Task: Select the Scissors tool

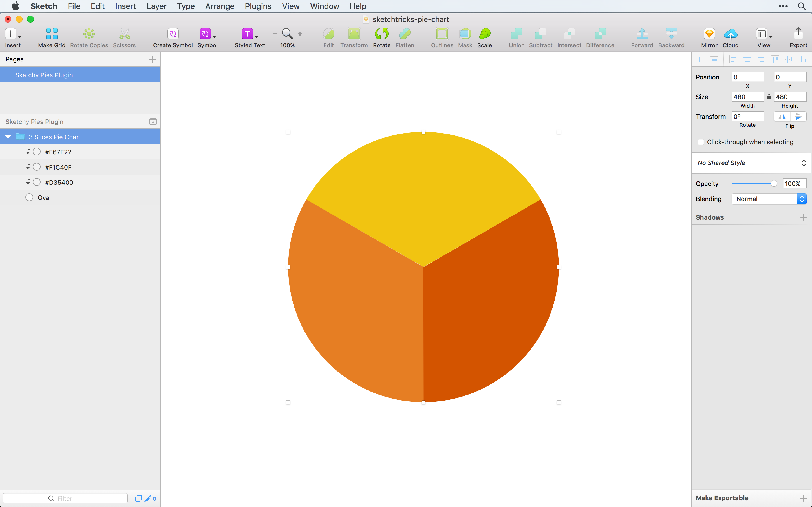Action: [124, 37]
